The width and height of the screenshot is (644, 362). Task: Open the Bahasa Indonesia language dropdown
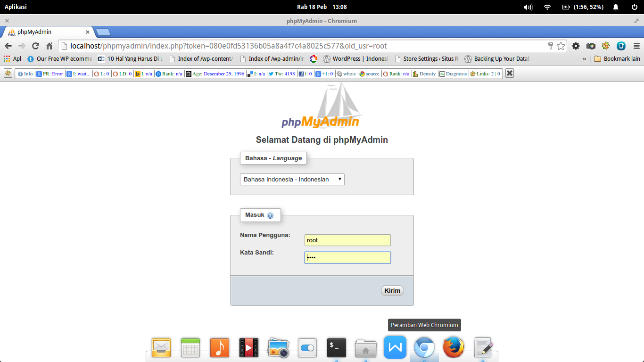click(x=292, y=179)
